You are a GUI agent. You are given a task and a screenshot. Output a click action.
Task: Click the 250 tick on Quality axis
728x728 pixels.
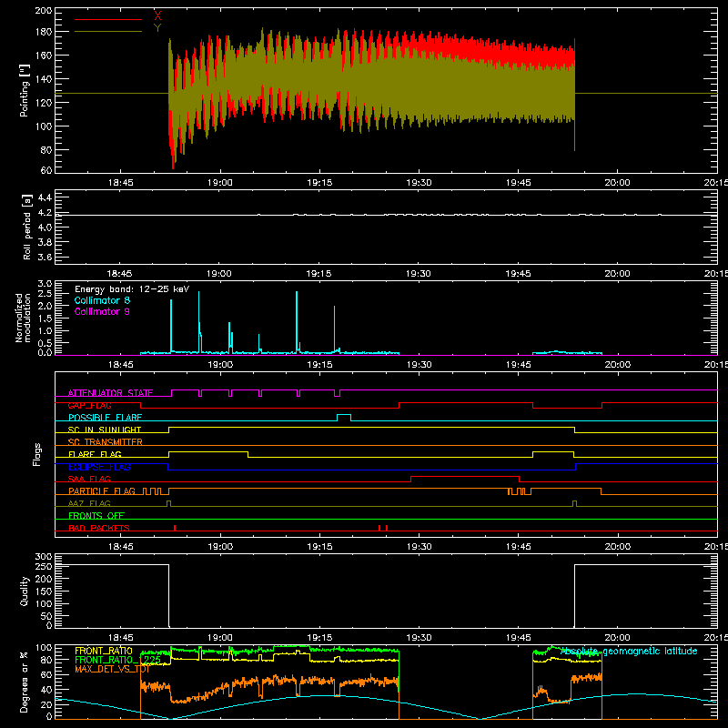tap(44, 567)
